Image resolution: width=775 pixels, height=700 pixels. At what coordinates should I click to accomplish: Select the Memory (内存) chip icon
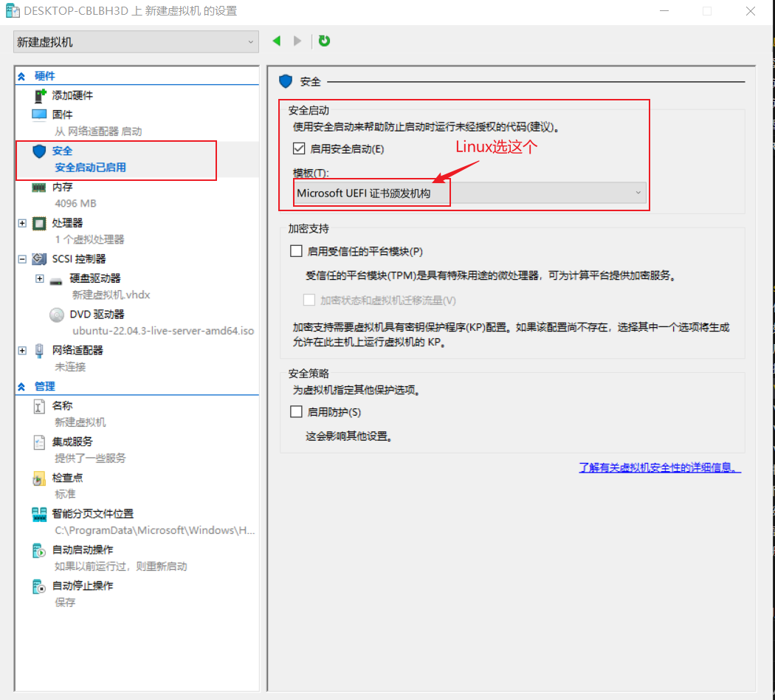coord(39,188)
